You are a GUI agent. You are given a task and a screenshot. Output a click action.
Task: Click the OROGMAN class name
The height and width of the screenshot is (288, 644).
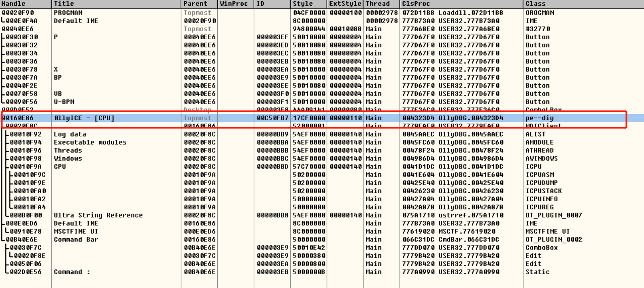click(540, 13)
